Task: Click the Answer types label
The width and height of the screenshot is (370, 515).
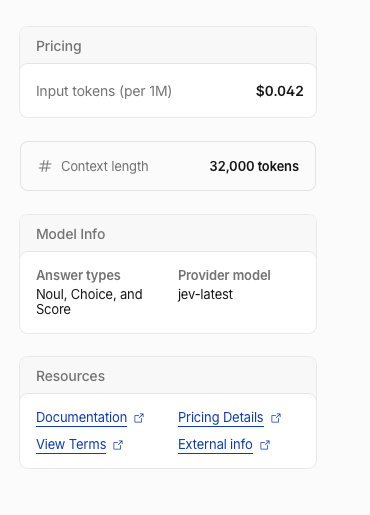Action: coord(78,275)
